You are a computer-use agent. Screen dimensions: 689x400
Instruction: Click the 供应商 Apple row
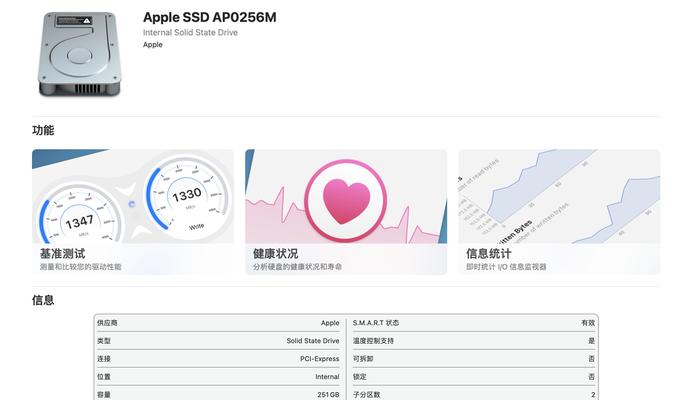[x=218, y=323]
